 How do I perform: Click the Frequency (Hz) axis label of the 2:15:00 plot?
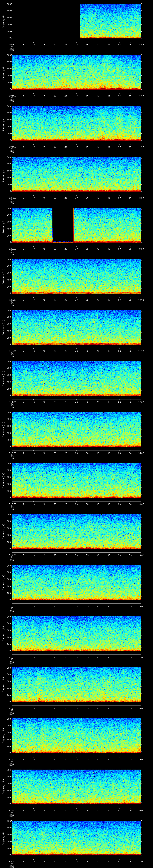click(x=3, y=582)
